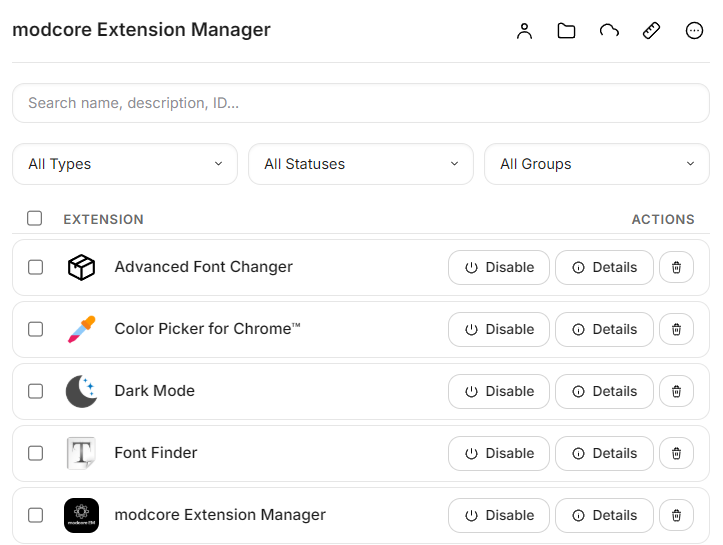Open the All Statuses filter dropdown
Viewport: 723px width, 545px height.
(361, 164)
